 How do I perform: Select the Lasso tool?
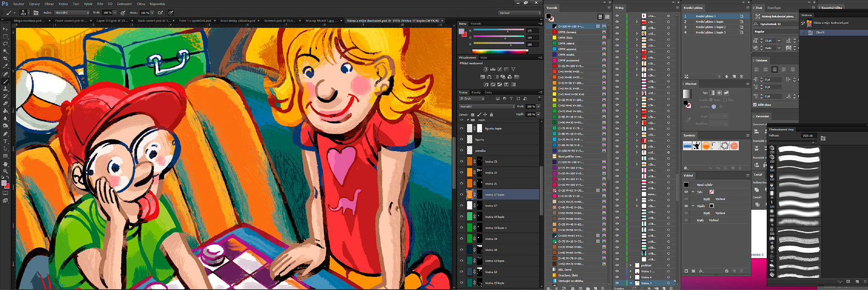pyautogui.click(x=5, y=44)
